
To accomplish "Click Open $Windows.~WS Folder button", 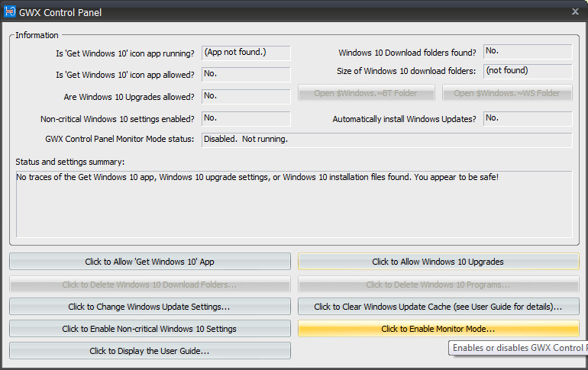I will click(507, 93).
